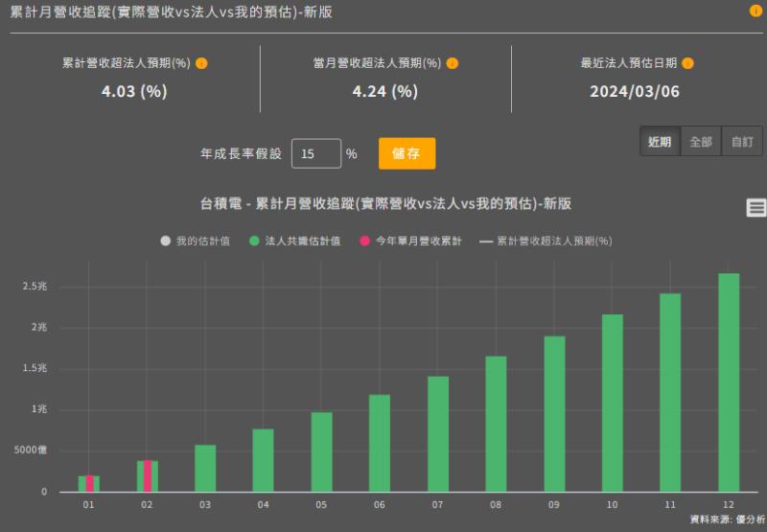Click the 2.5兆 y-axis label
The width and height of the screenshot is (767, 532).
(x=35, y=287)
